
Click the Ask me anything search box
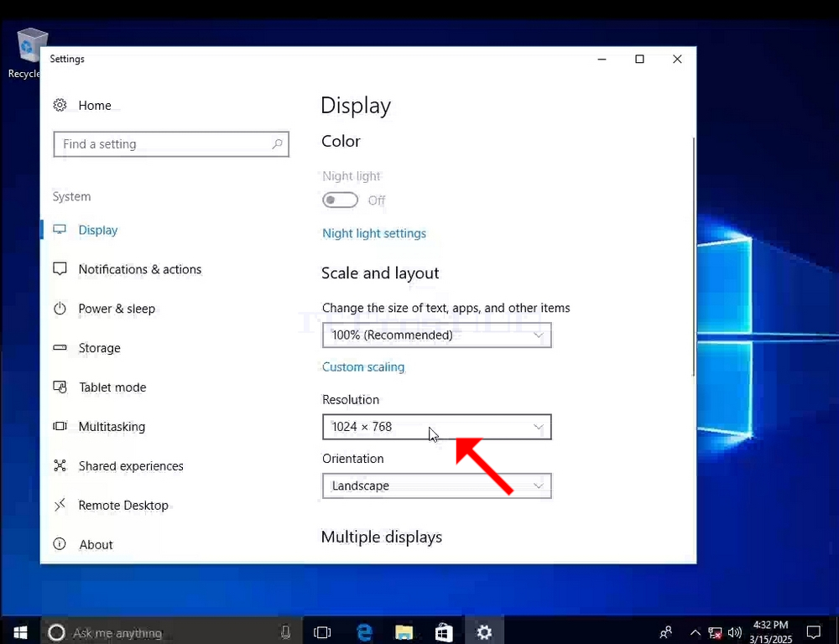point(171,633)
